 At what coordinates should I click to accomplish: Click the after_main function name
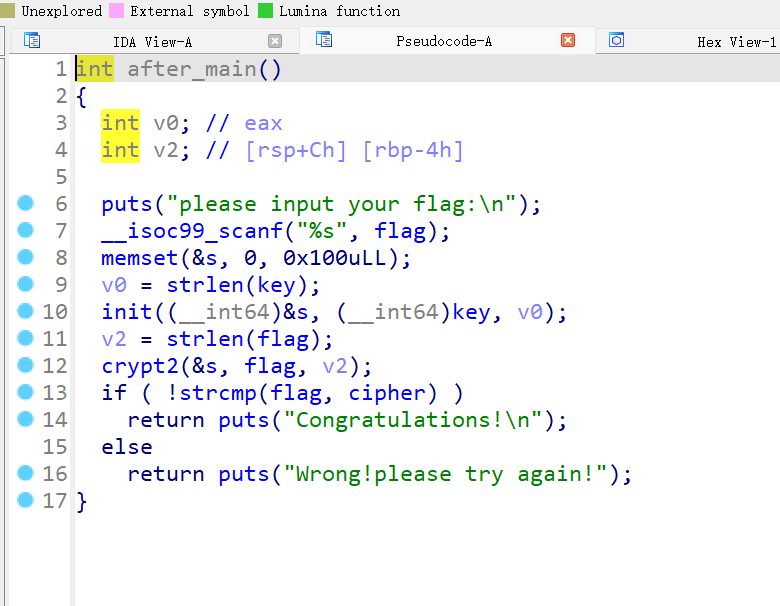[x=192, y=69]
